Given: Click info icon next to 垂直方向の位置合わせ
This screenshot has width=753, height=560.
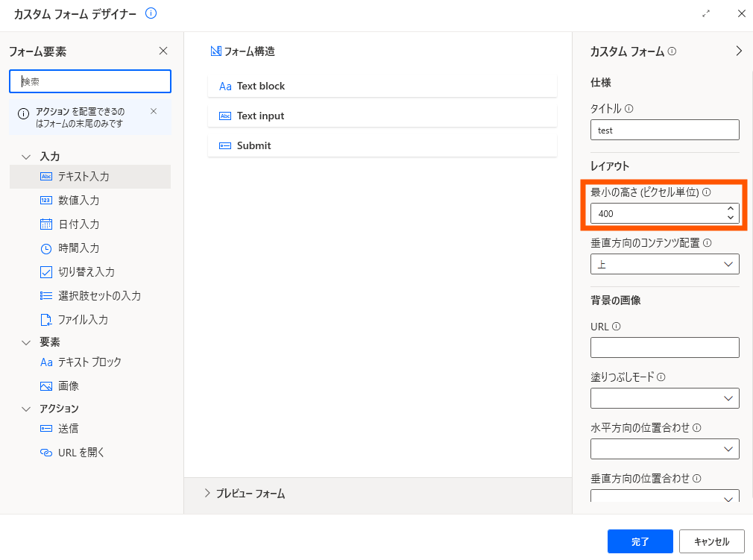Looking at the screenshot, I should (697, 479).
